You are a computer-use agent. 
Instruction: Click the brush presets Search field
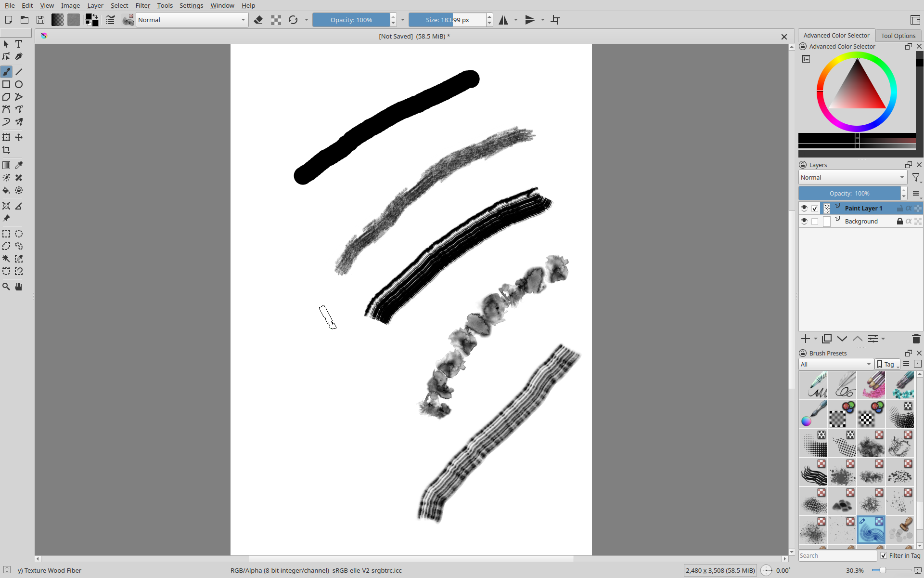pos(837,555)
